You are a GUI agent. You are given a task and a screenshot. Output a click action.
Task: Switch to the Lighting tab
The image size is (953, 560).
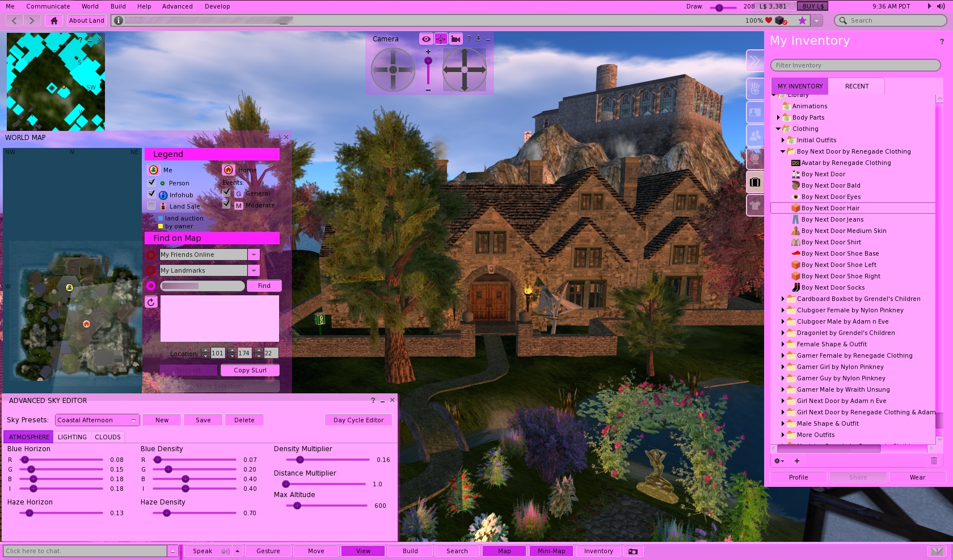(72, 437)
